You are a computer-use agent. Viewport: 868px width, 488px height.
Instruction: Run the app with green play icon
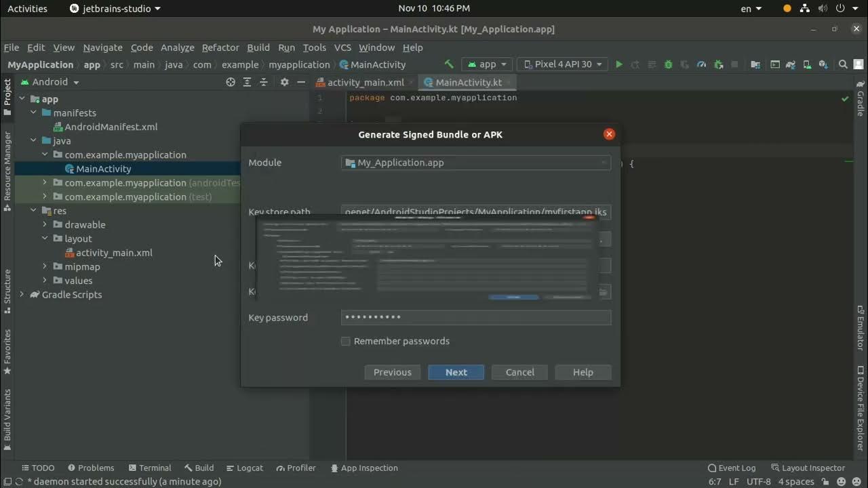click(618, 64)
